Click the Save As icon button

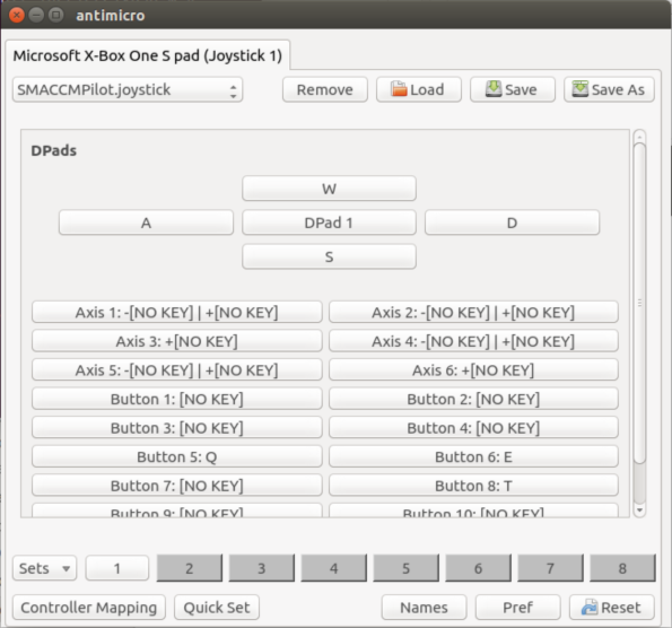pyautogui.click(x=609, y=90)
